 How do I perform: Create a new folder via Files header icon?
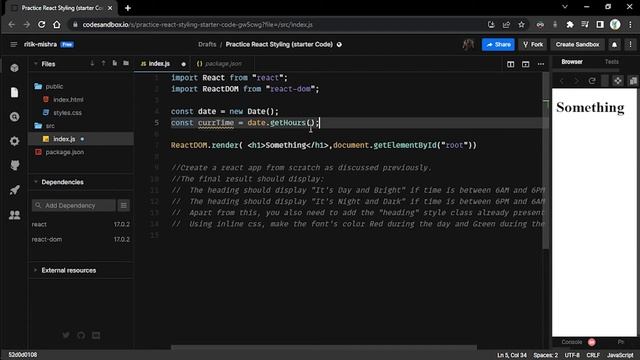[126, 63]
